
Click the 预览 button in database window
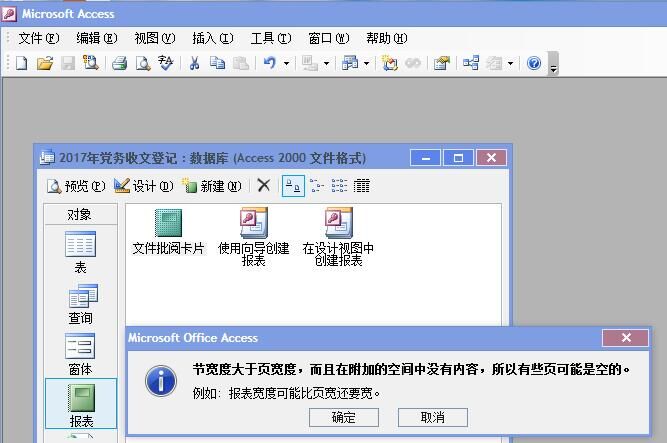(x=76, y=186)
